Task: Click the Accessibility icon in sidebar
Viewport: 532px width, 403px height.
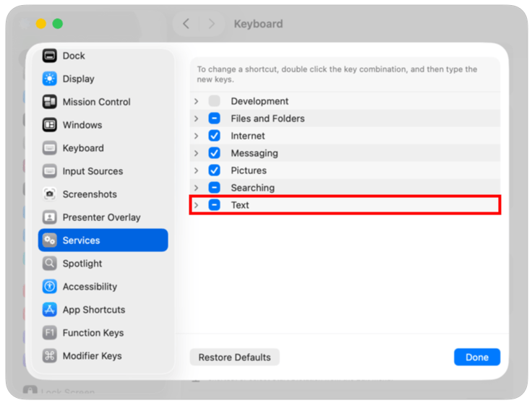Action: pos(49,287)
